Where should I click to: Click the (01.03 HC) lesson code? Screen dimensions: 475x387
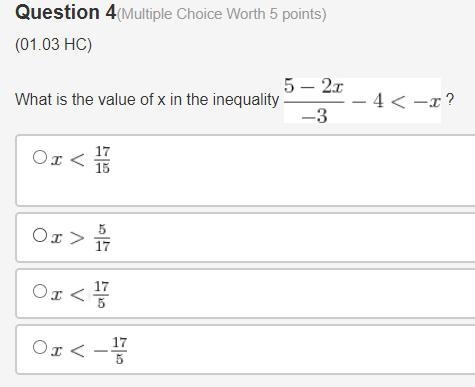pos(53,44)
